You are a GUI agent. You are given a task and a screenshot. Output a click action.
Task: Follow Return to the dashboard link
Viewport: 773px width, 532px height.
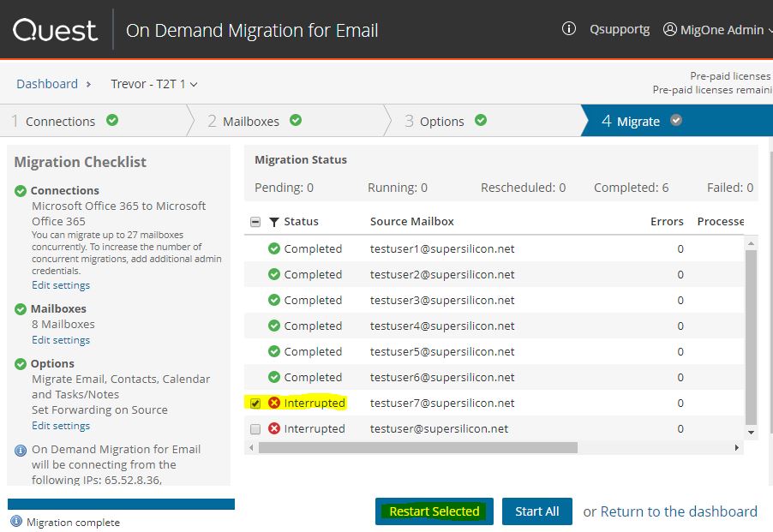(679, 511)
